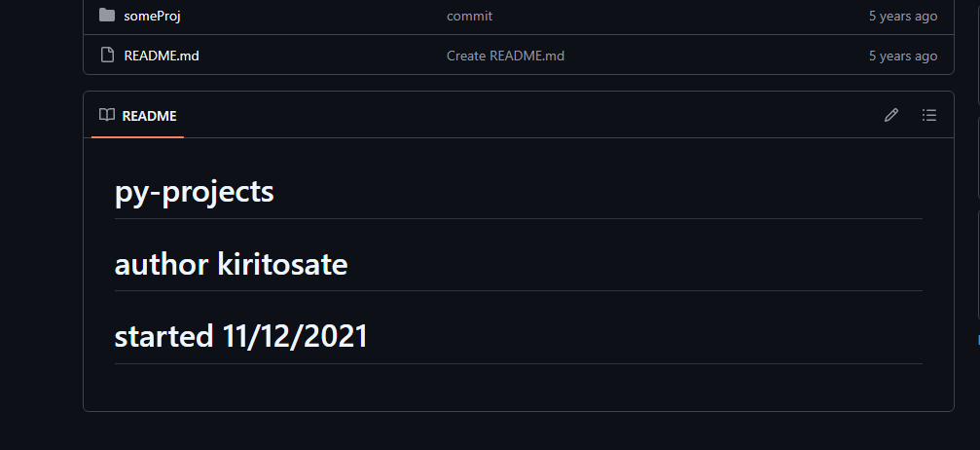Viewport: 980px width, 450px height.
Task: Click the empty README area below the headings
Action: click(x=518, y=388)
